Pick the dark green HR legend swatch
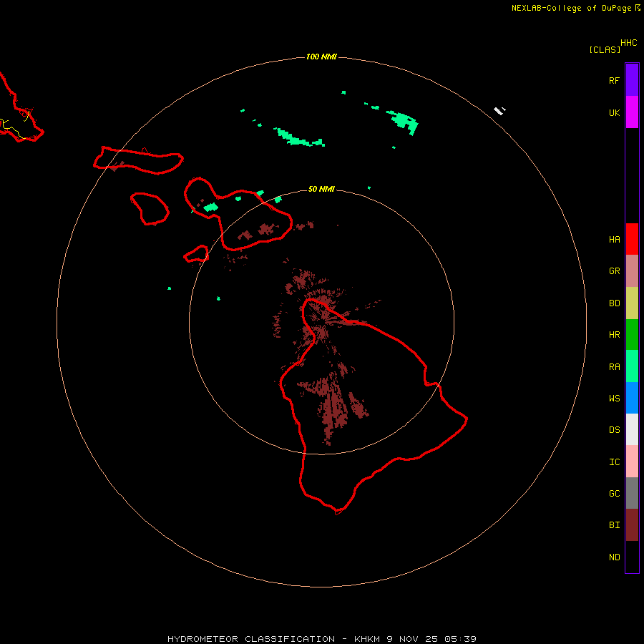 point(632,335)
